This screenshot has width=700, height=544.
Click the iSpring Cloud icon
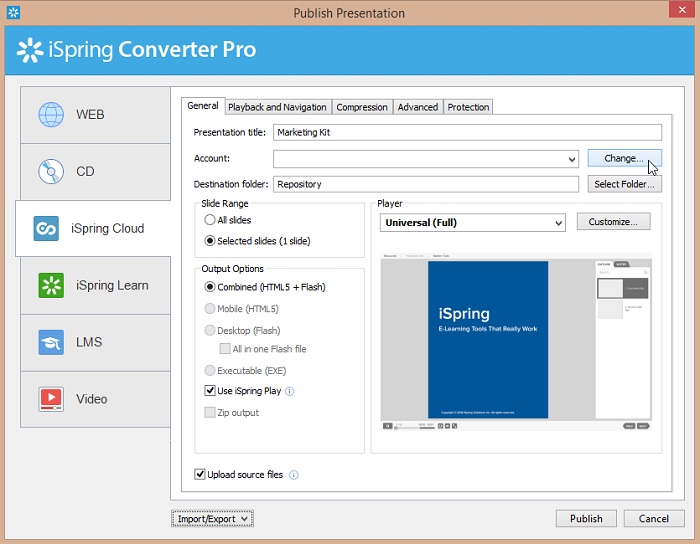tap(46, 228)
